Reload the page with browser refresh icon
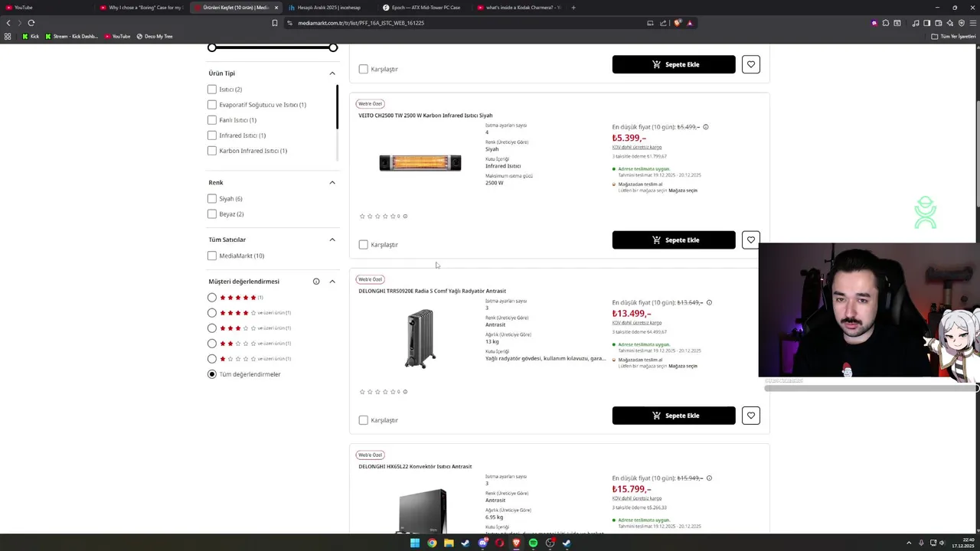Screen dimensions: 980x551 coord(31,23)
